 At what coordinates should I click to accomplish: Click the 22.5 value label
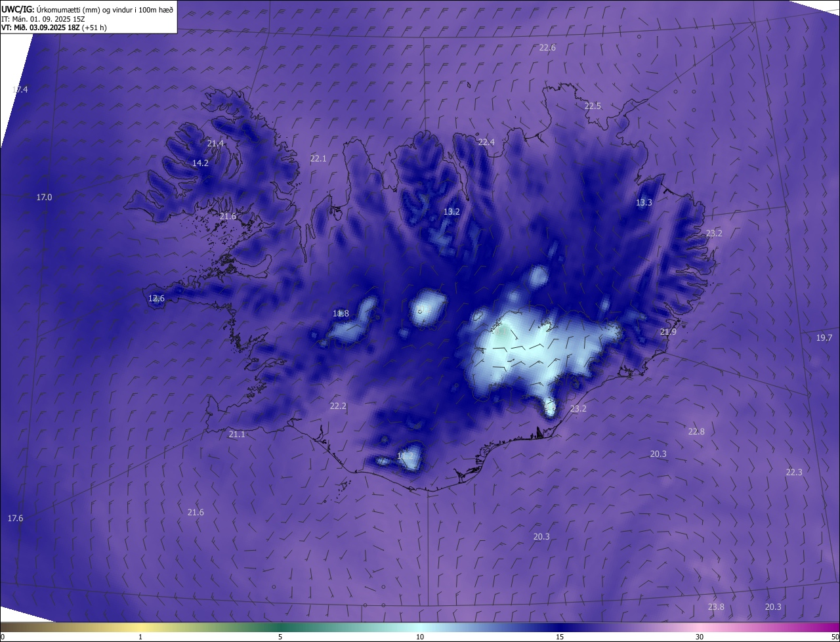[593, 106]
